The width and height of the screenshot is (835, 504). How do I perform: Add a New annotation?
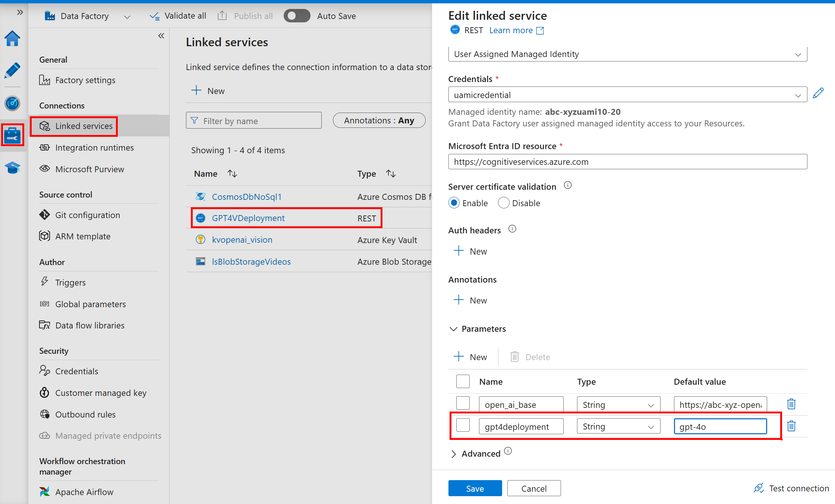click(x=470, y=300)
